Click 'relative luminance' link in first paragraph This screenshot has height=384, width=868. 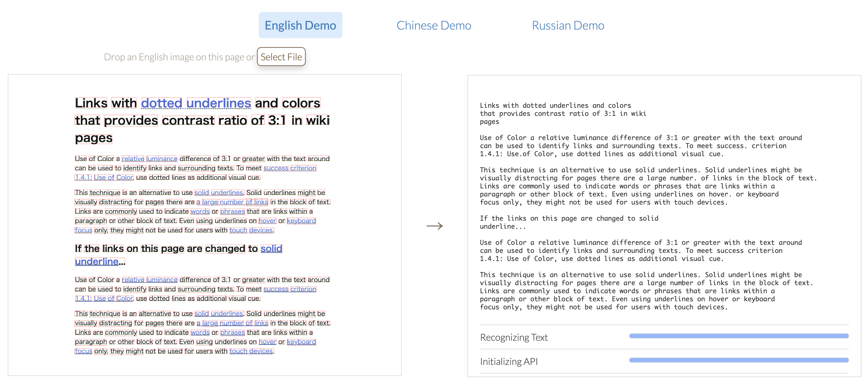pyautogui.click(x=149, y=159)
